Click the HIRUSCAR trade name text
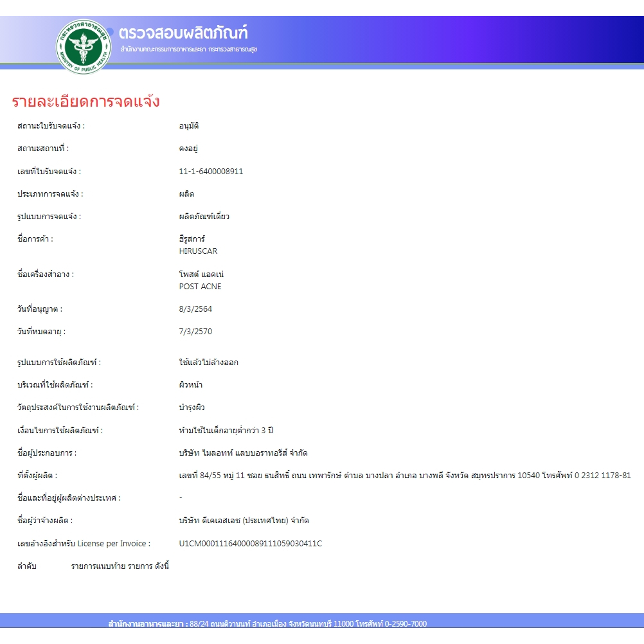 point(198,251)
